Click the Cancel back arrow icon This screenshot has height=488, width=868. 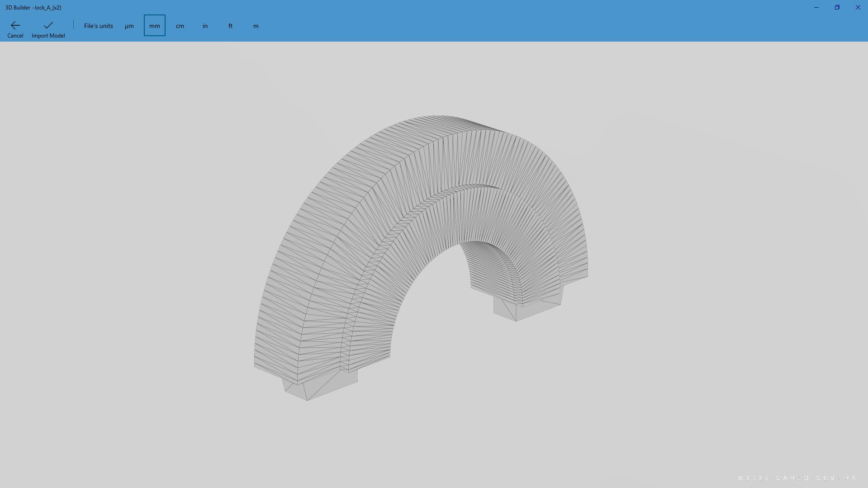(x=15, y=25)
